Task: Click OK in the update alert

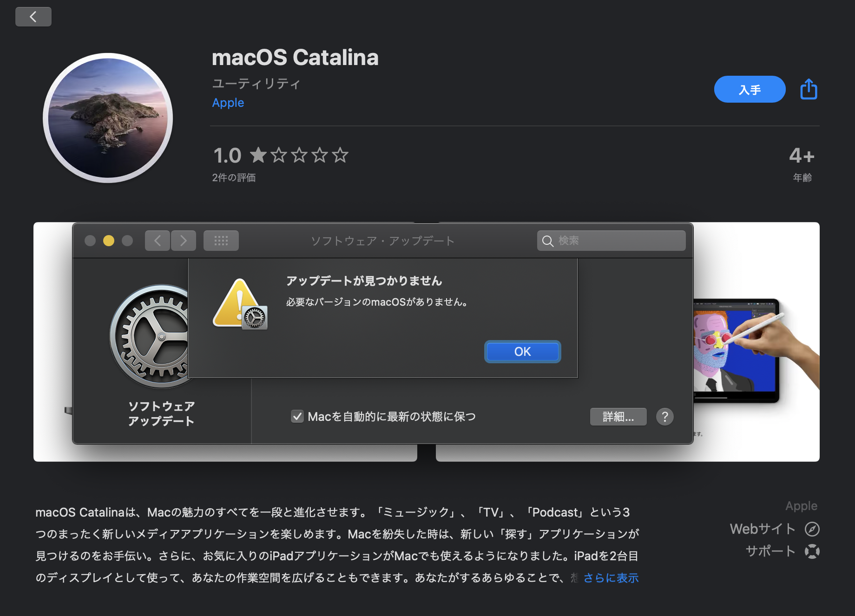Action: coord(522,352)
